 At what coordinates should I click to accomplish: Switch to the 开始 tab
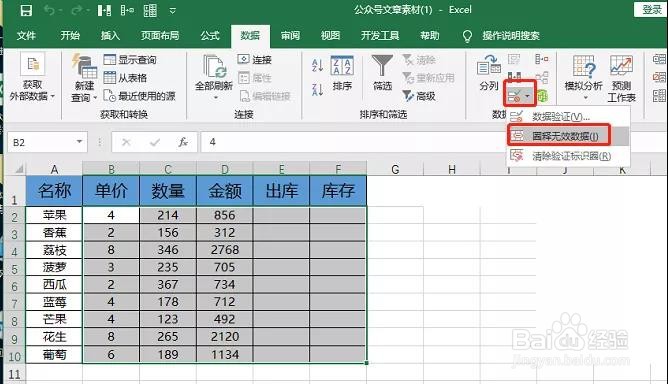70,36
